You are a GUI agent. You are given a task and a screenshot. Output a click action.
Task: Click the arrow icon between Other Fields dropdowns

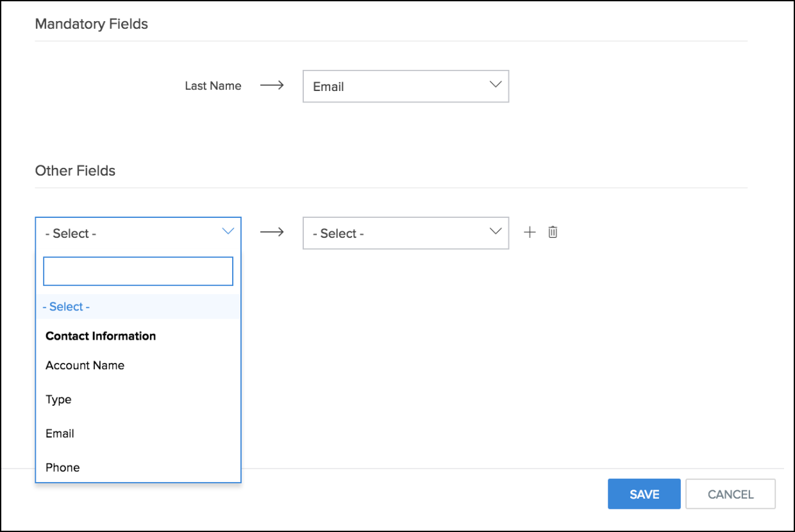coord(272,232)
